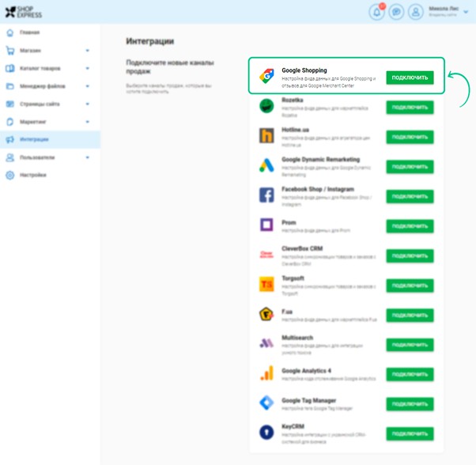Viewport: 476px width, 465px height.
Task: Open Настройки in the sidebar
Action: (32, 175)
